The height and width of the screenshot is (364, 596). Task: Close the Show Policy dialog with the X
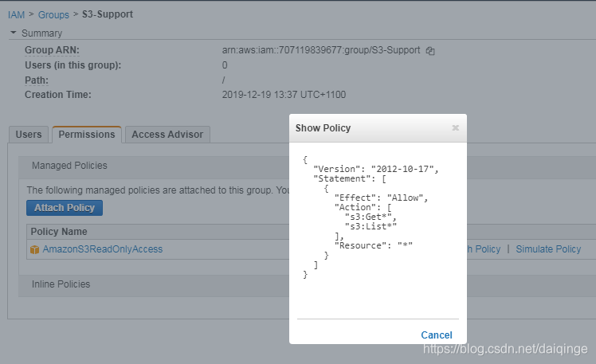[x=455, y=128]
